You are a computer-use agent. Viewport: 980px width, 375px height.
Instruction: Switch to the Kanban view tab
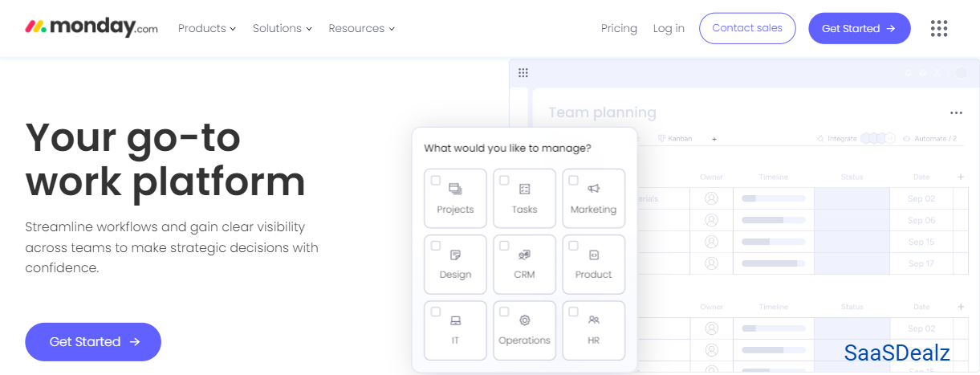(x=675, y=139)
